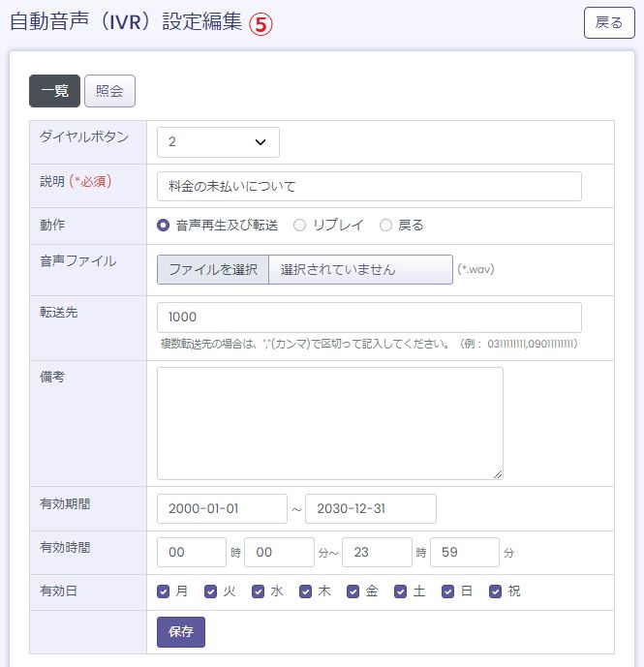Screen dimensions: 644x667
Task: Select the 音声再生及び転送 radio option
Action: point(164,225)
